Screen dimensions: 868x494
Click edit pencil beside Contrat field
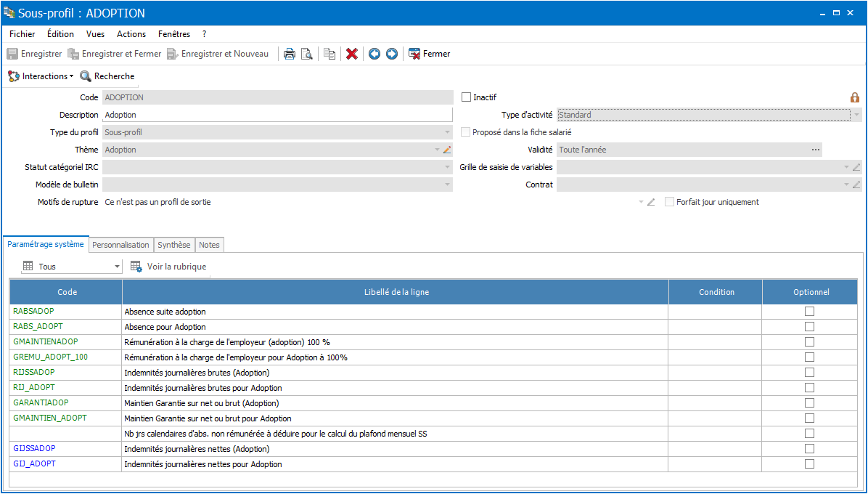click(x=856, y=185)
